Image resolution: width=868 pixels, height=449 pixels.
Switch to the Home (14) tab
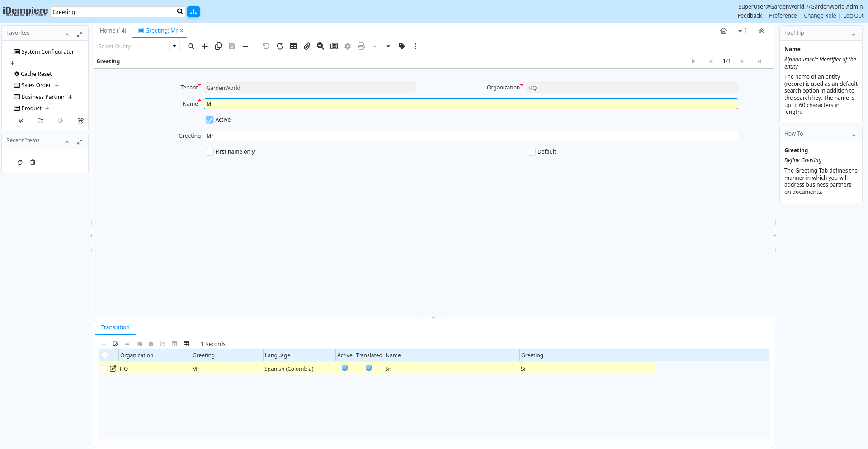pos(113,31)
